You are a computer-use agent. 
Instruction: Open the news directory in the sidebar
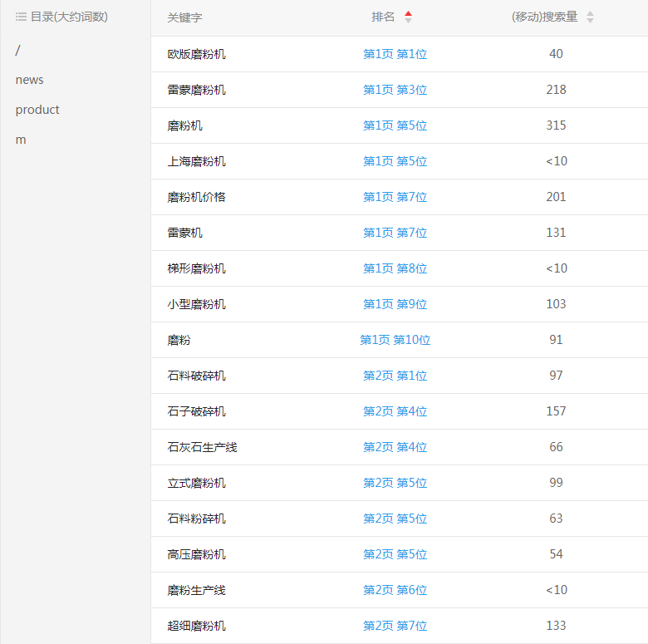29,80
